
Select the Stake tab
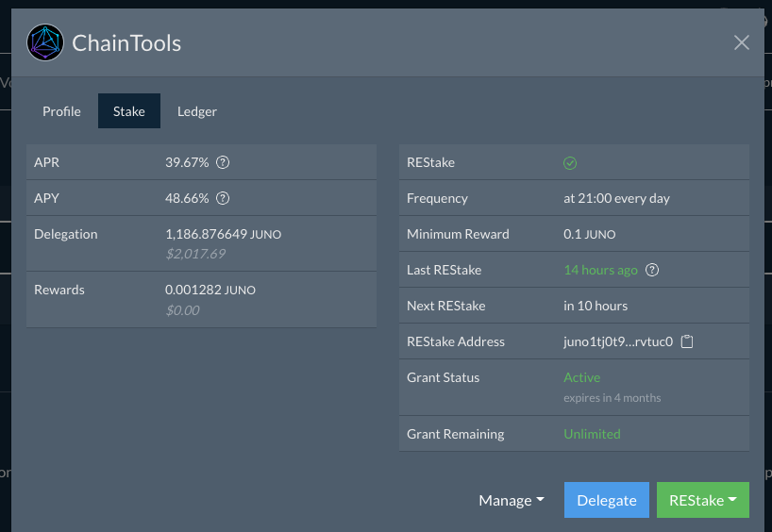129,111
